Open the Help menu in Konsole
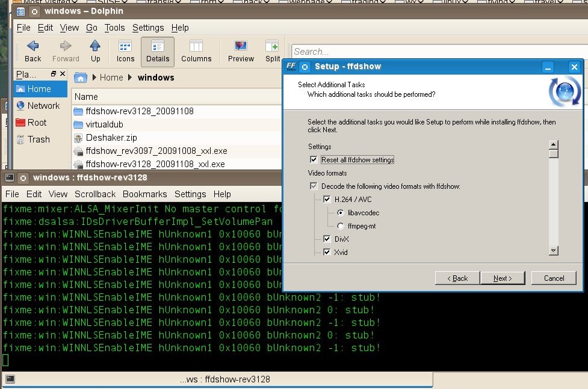Viewport: 588px width, 389px height. point(222,194)
